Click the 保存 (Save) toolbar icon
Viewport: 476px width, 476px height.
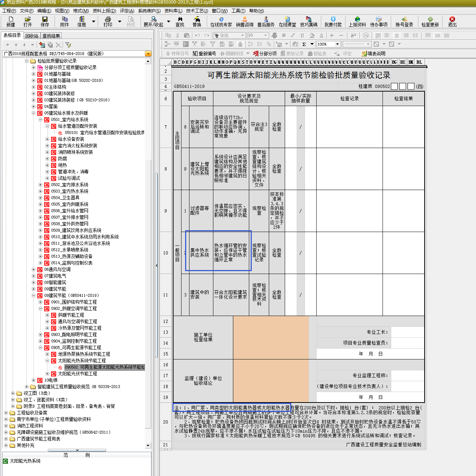pyautogui.click(x=45, y=21)
